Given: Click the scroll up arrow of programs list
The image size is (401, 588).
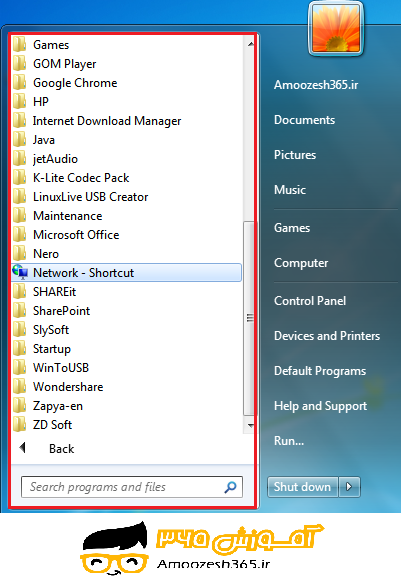Looking at the screenshot, I should pos(250,44).
